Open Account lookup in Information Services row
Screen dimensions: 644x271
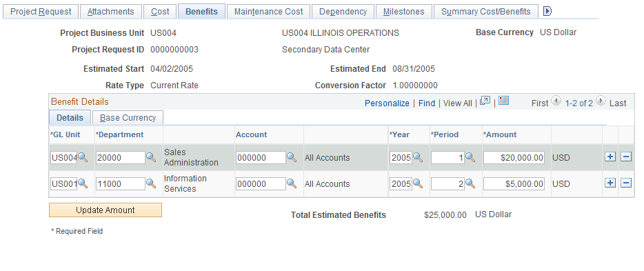tap(292, 183)
